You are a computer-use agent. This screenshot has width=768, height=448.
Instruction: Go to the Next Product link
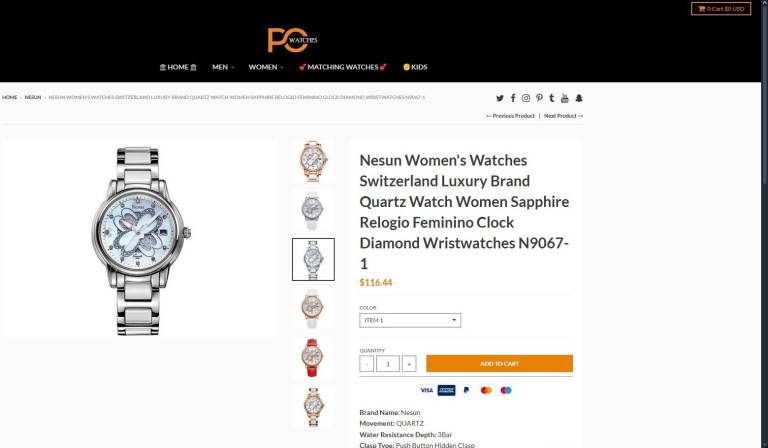click(563, 116)
